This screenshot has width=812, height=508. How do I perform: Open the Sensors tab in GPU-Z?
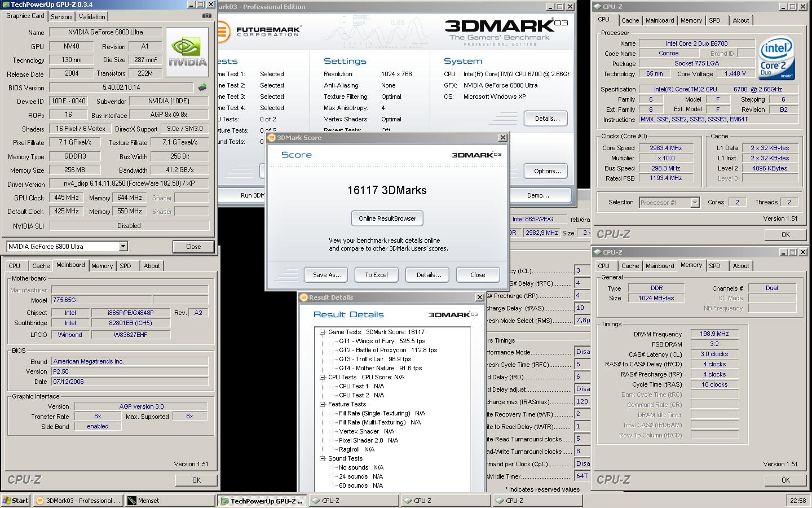pyautogui.click(x=61, y=16)
